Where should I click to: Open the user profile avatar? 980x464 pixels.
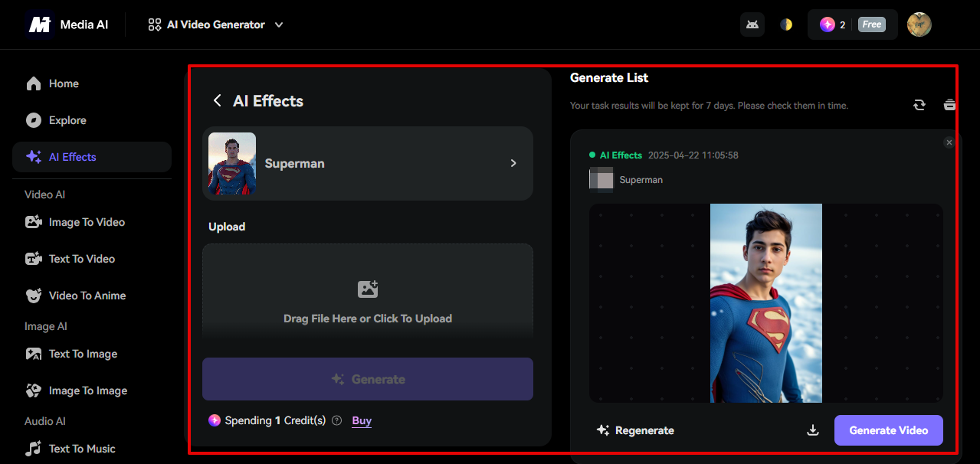click(919, 25)
